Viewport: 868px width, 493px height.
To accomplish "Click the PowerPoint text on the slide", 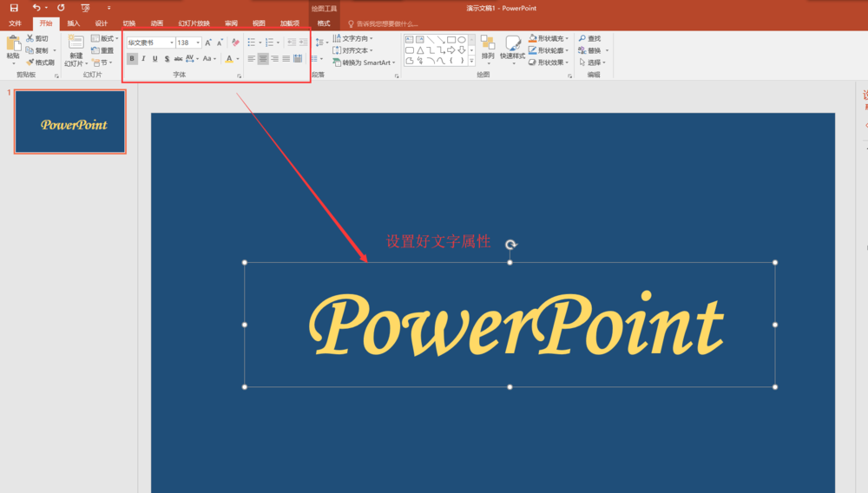I will point(516,325).
